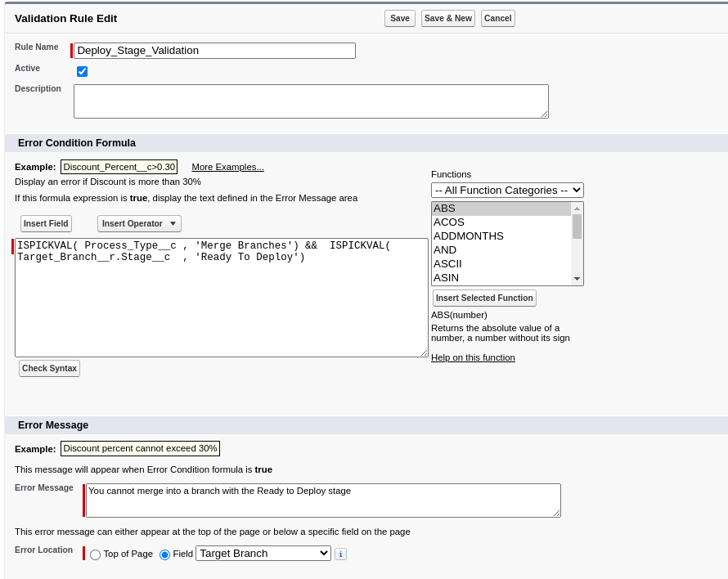Open the More Examples link

pos(227,167)
